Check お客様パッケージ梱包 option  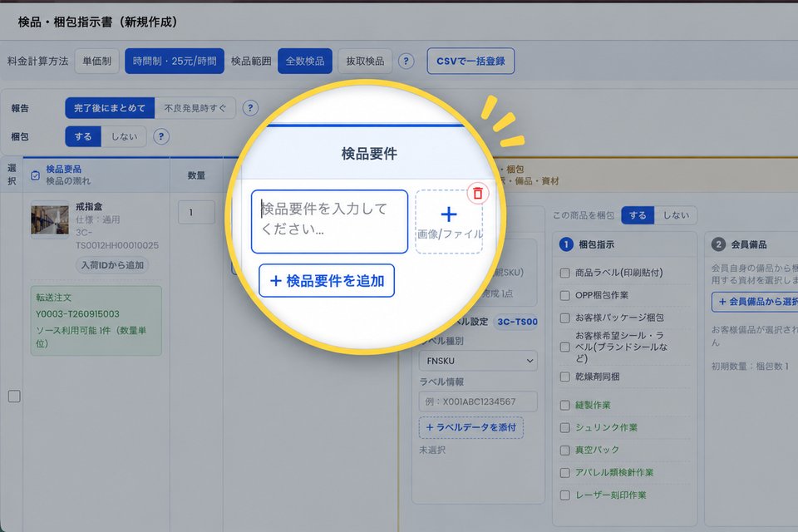564,318
